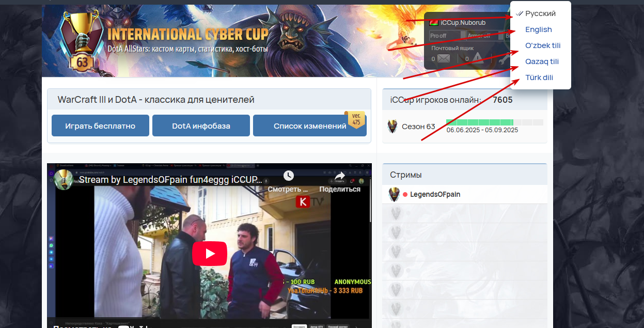The height and width of the screenshot is (328, 644).
Task: Click the season 63 trophy badge logo
Action: point(82,40)
